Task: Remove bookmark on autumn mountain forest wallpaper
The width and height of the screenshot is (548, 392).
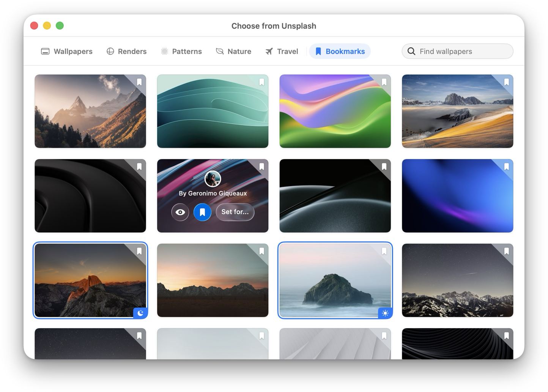Action: [139, 82]
